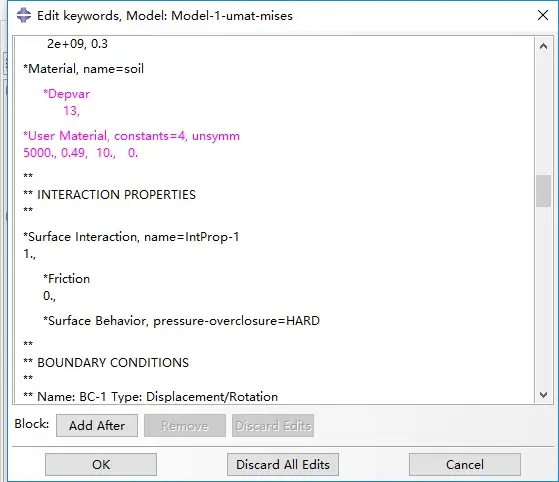Click the scrollbar down arrow
This screenshot has height=482, width=559.
click(x=543, y=395)
